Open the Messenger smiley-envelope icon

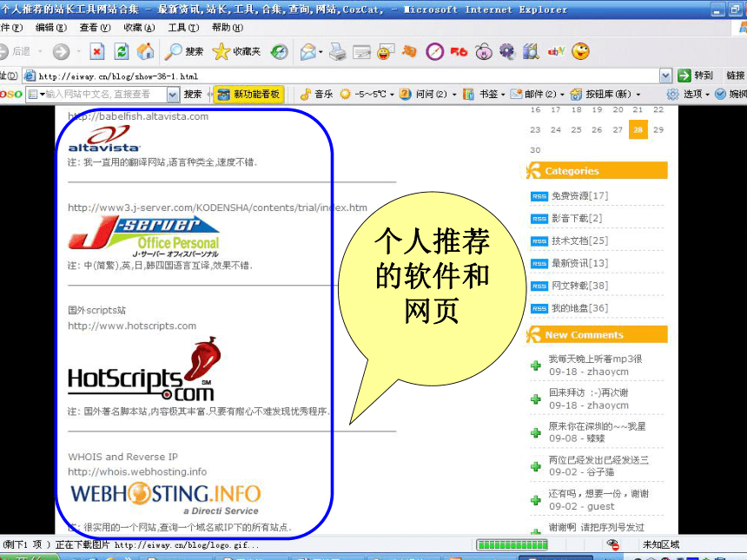coord(386,51)
